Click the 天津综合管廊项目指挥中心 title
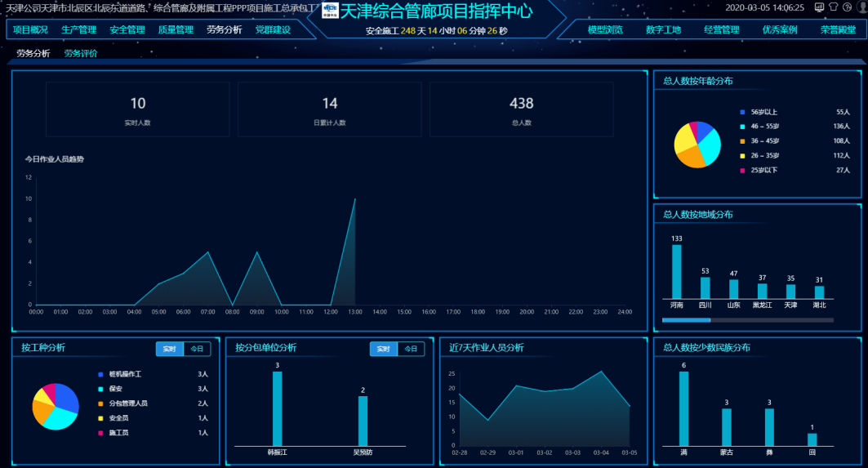This screenshot has height=468, width=868. pyautogui.click(x=437, y=11)
